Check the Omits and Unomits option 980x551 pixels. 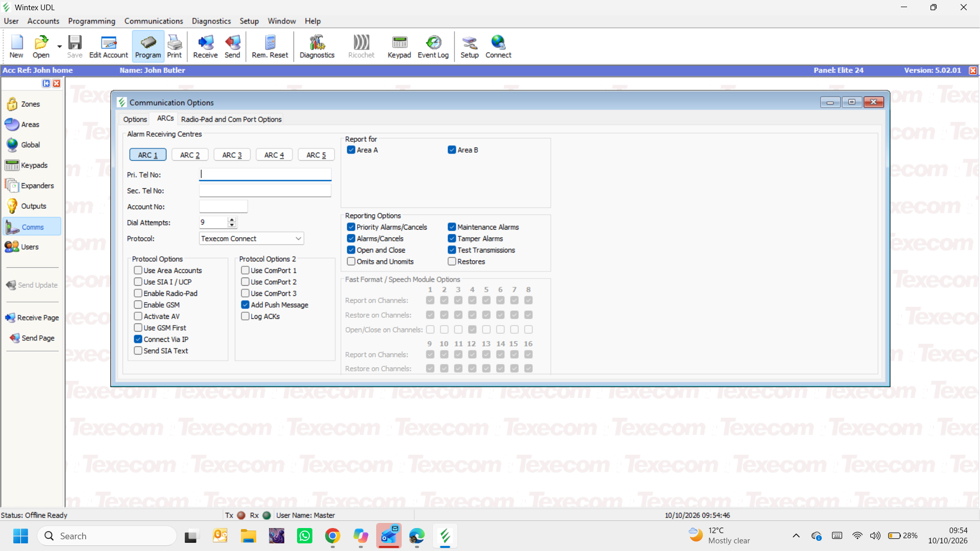[351, 262]
